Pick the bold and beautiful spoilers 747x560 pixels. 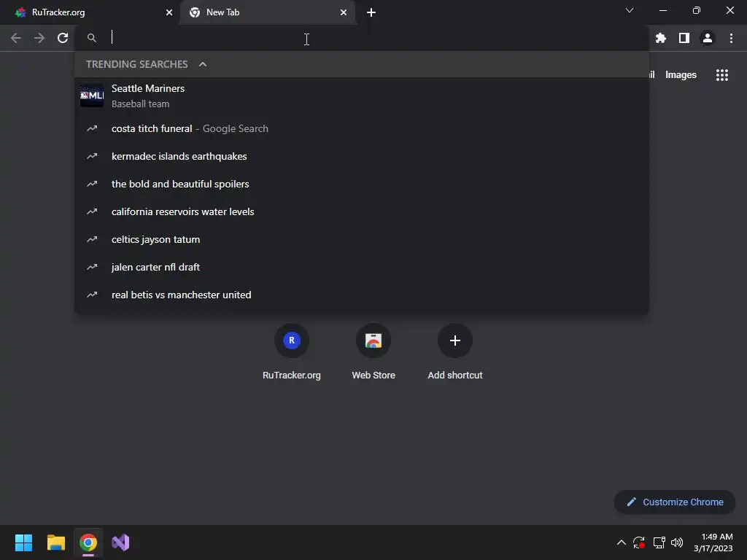point(362,184)
